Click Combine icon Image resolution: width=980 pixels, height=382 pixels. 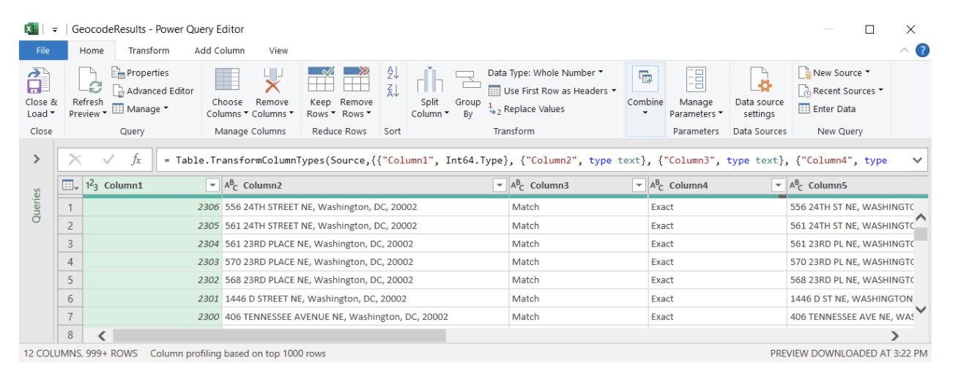pos(645,79)
